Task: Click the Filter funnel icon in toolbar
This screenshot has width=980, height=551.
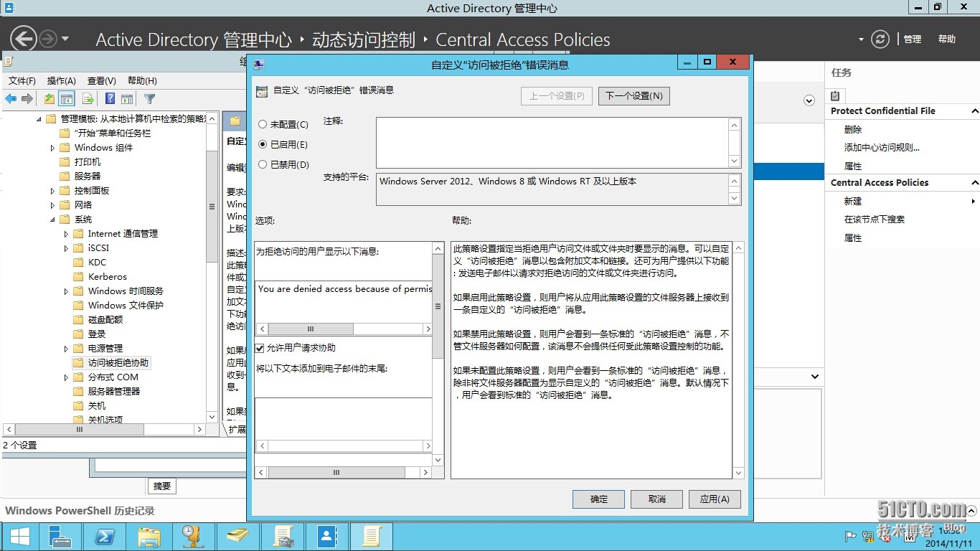Action: coord(149,99)
